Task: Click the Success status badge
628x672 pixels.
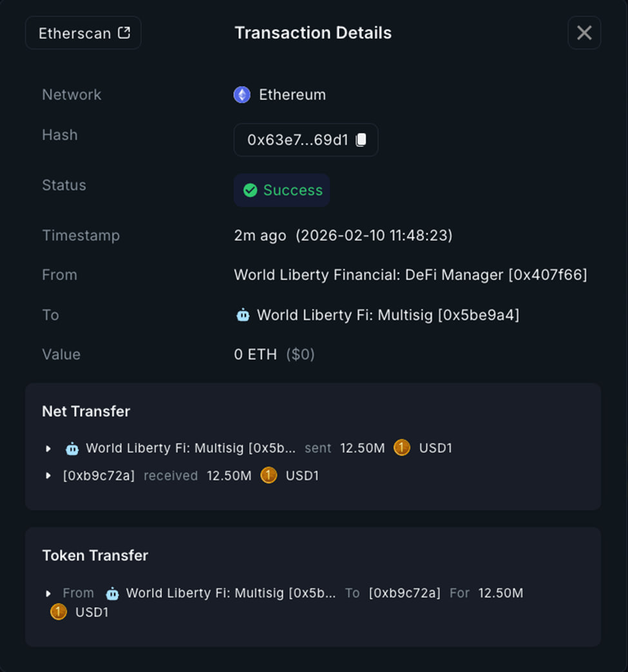Action: [282, 190]
